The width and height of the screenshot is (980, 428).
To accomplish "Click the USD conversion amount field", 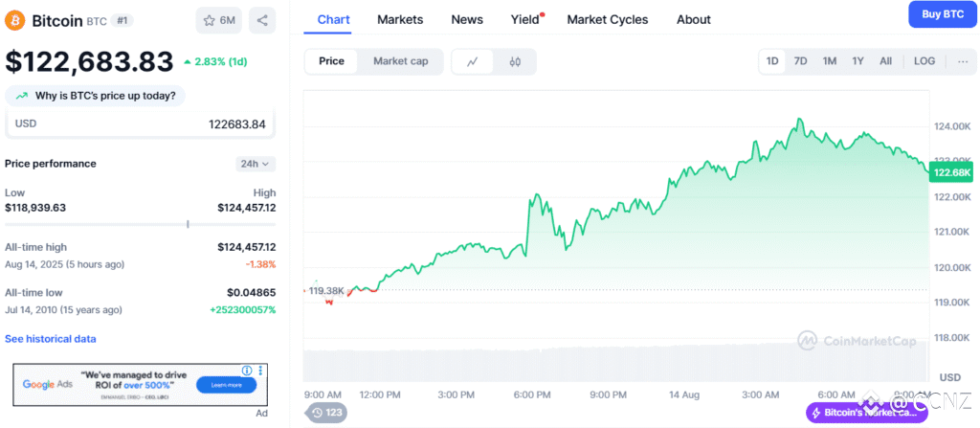I will pos(140,124).
